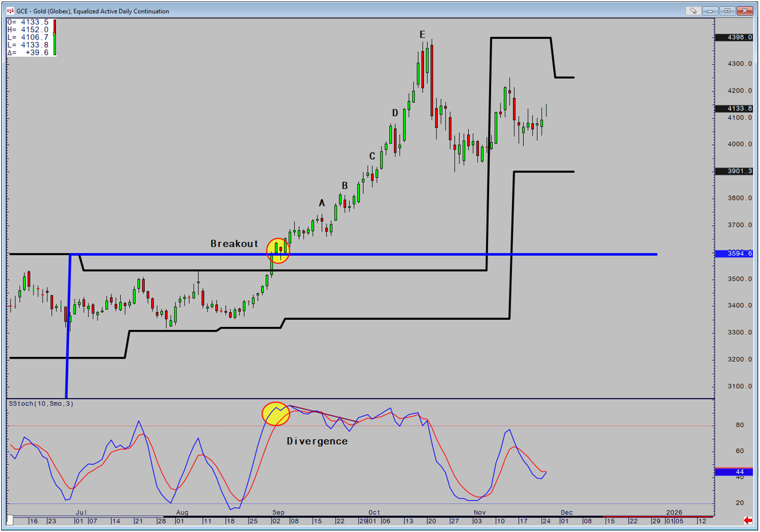Viewport: 760px width, 532px height.
Task: Click the chart link icon in title bar
Action: (x=694, y=11)
